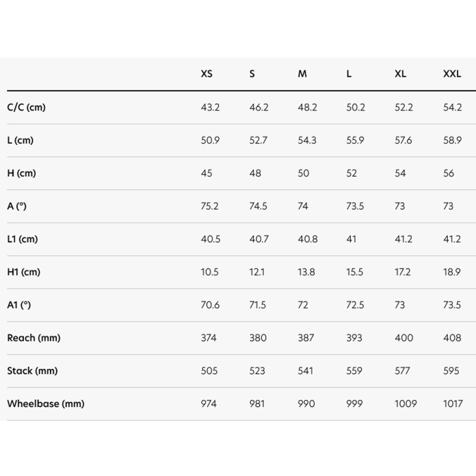Select the Wheelbase (mm) row label
This screenshot has width=476, height=476.
click(46, 404)
